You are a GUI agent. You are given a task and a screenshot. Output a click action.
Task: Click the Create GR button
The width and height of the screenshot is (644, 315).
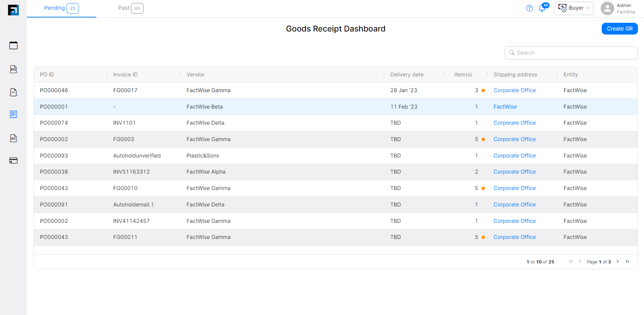pos(620,28)
